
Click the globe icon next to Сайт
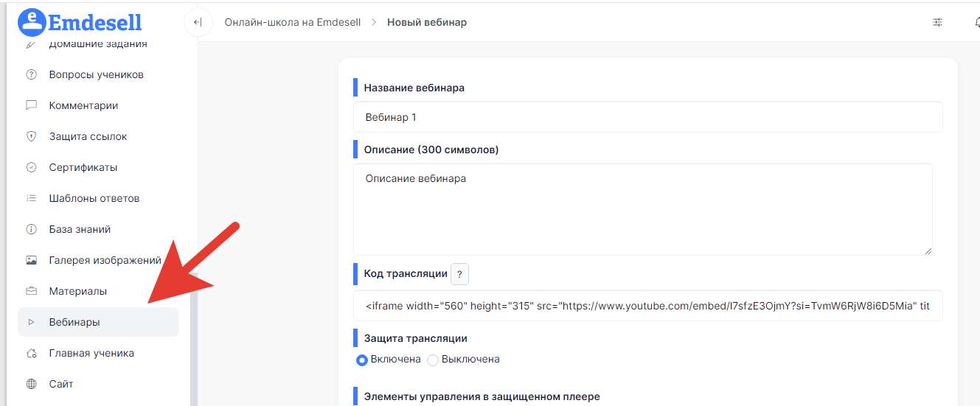(31, 384)
